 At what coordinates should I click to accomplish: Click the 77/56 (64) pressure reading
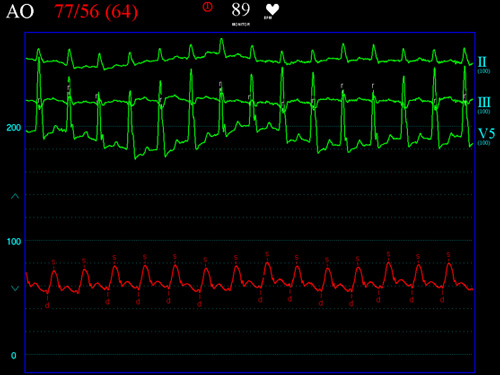(x=96, y=12)
